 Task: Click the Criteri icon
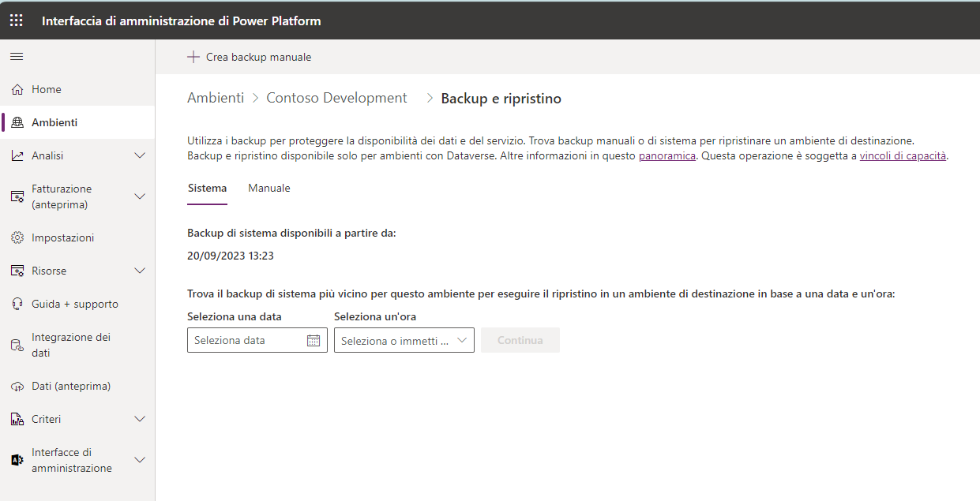click(x=17, y=420)
